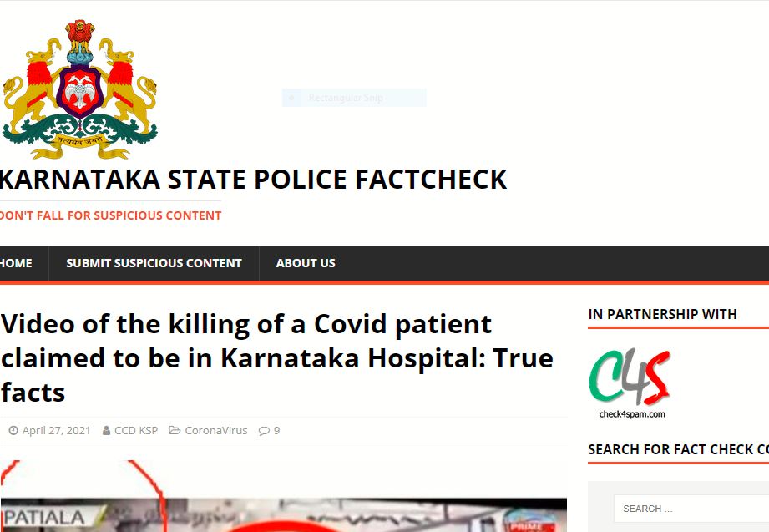The image size is (769, 532).
Task: Click the Karnataka state emblem logo
Action: click(x=80, y=89)
